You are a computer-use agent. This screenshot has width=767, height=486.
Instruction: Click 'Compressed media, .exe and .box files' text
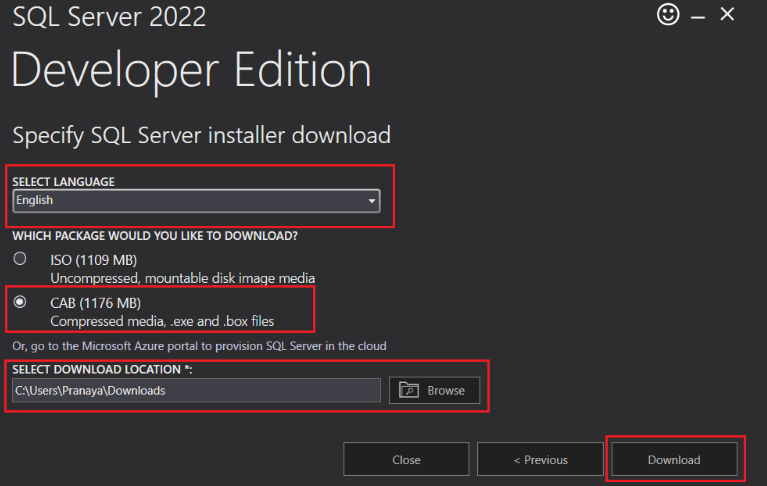click(x=162, y=321)
